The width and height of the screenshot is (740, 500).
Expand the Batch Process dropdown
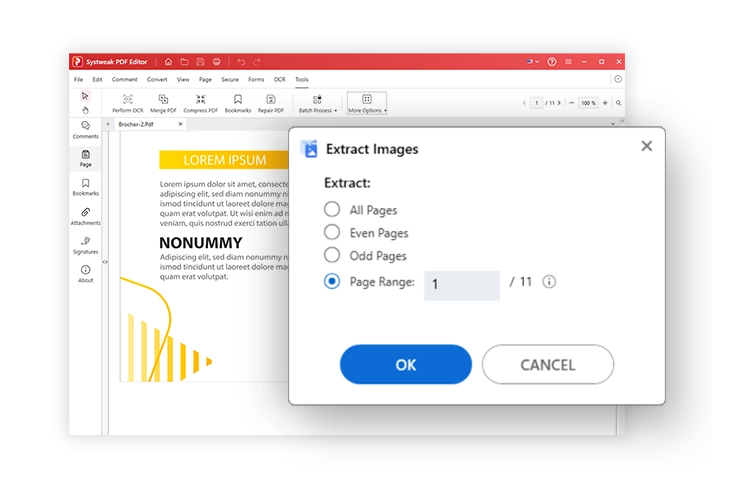pos(318,103)
